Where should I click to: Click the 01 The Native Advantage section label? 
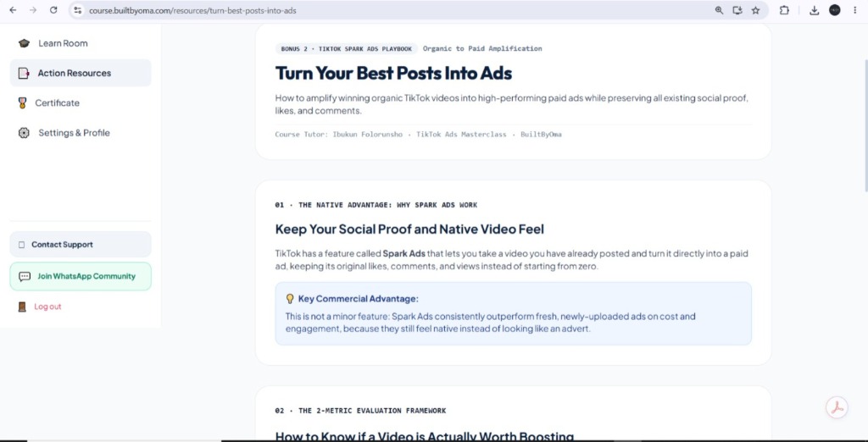[x=376, y=205]
